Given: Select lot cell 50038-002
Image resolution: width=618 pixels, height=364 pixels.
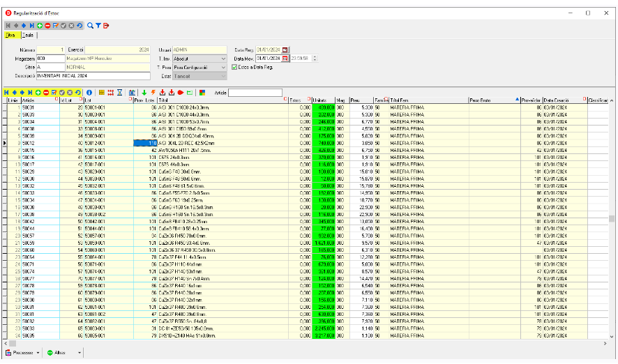Looking at the screenshot, I should click(108, 215).
